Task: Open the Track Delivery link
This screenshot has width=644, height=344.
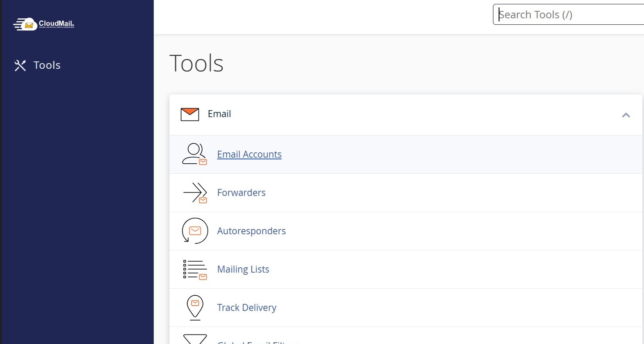Action: pos(247,307)
